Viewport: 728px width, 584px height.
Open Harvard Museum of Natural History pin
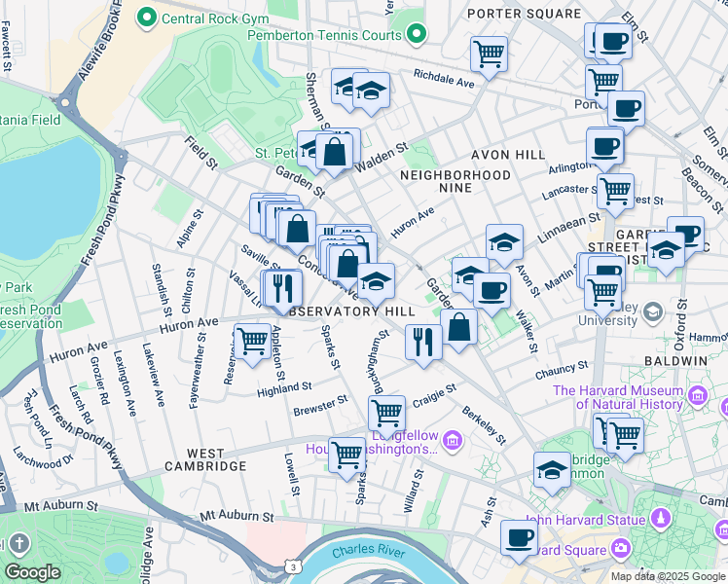tap(698, 395)
